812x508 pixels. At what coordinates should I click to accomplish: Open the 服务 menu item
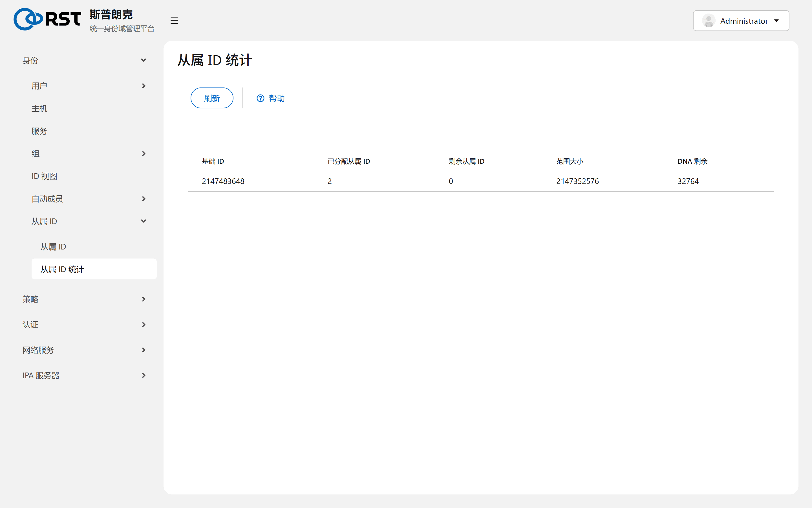point(94,131)
